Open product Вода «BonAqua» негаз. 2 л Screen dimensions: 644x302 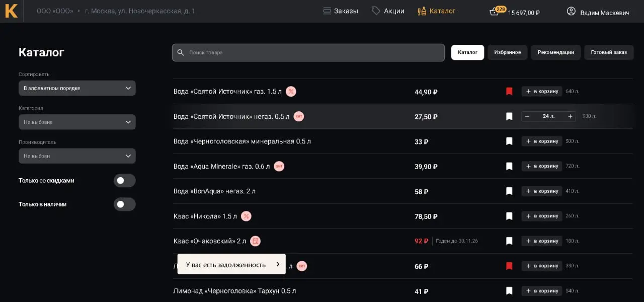coord(214,191)
